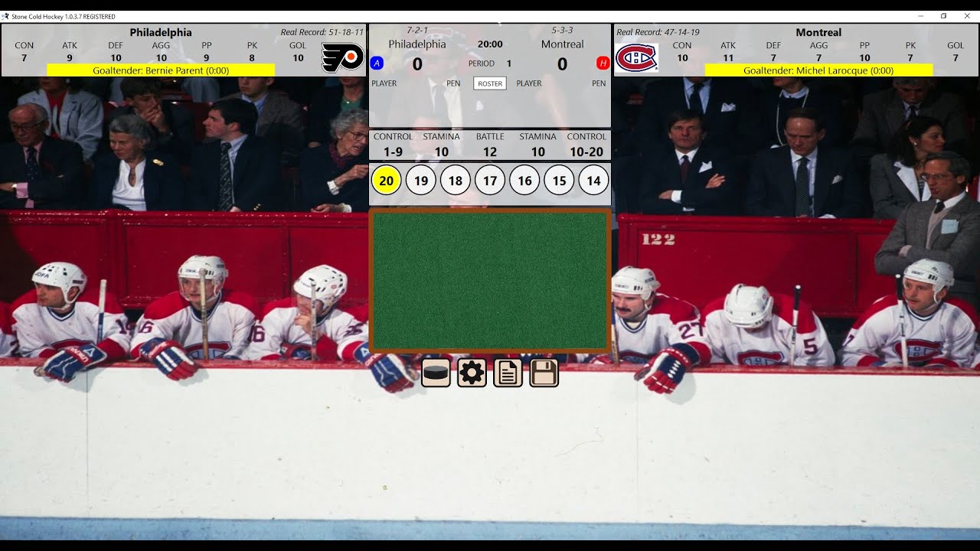Click the PERIOD label on scoreboard
Screen dimensions: 980x551
(x=482, y=64)
